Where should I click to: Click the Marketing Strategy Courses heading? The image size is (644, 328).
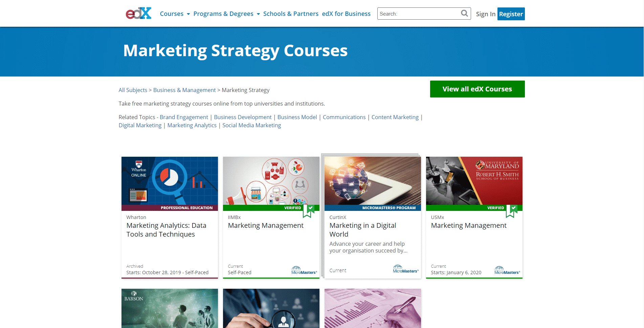(235, 51)
